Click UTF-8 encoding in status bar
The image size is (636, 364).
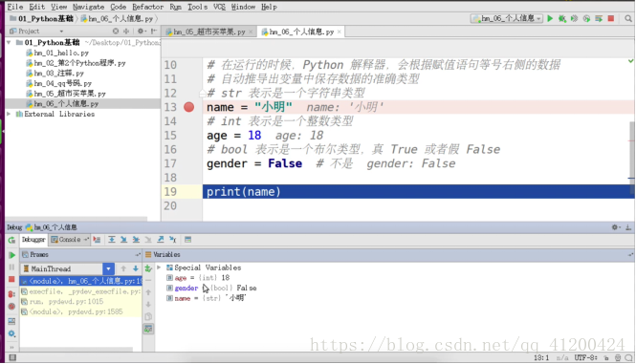(x=586, y=358)
